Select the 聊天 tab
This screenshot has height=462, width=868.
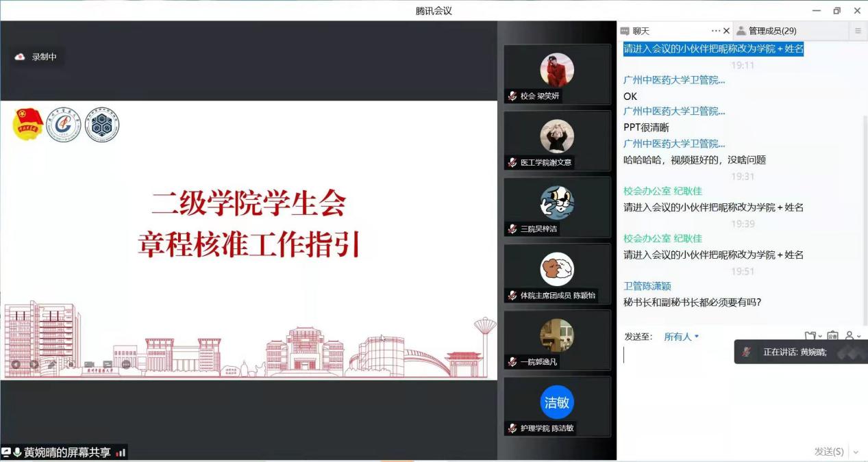[x=641, y=31]
